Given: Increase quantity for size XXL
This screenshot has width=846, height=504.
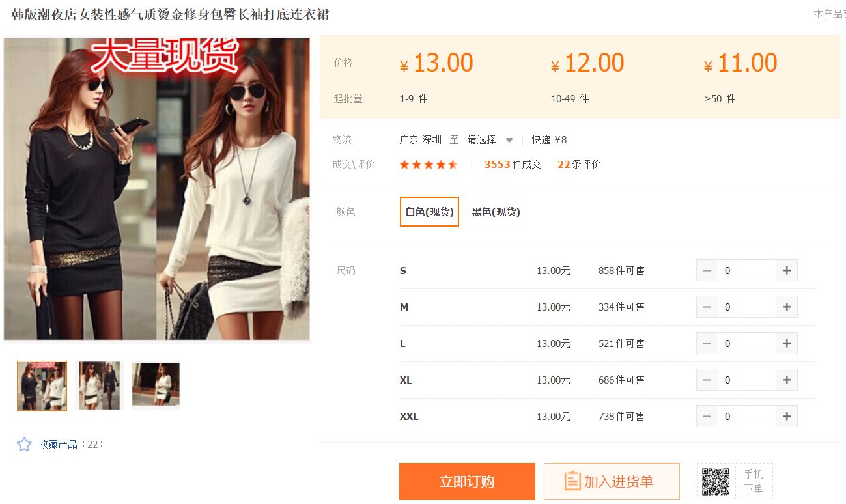Looking at the screenshot, I should 786,416.
